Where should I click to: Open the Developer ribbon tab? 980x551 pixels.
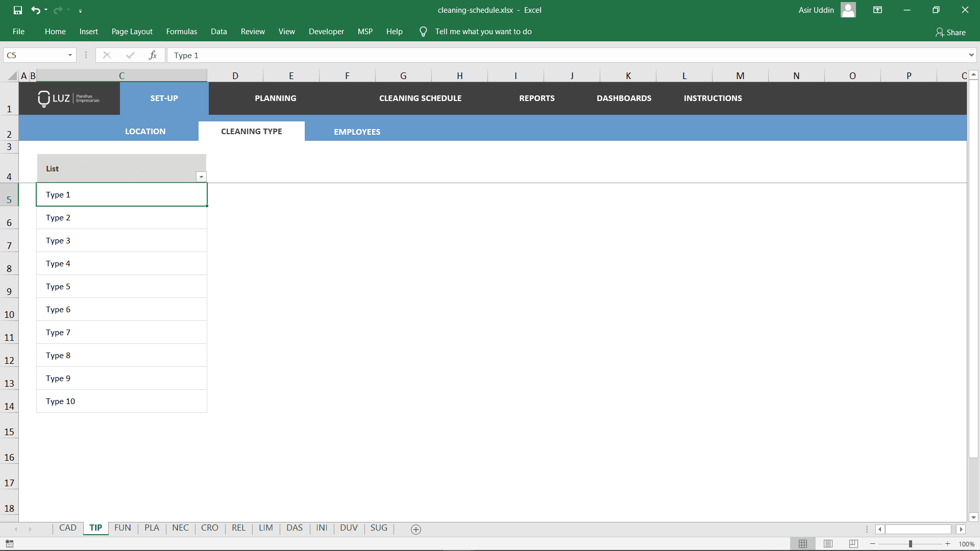pyautogui.click(x=326, y=31)
